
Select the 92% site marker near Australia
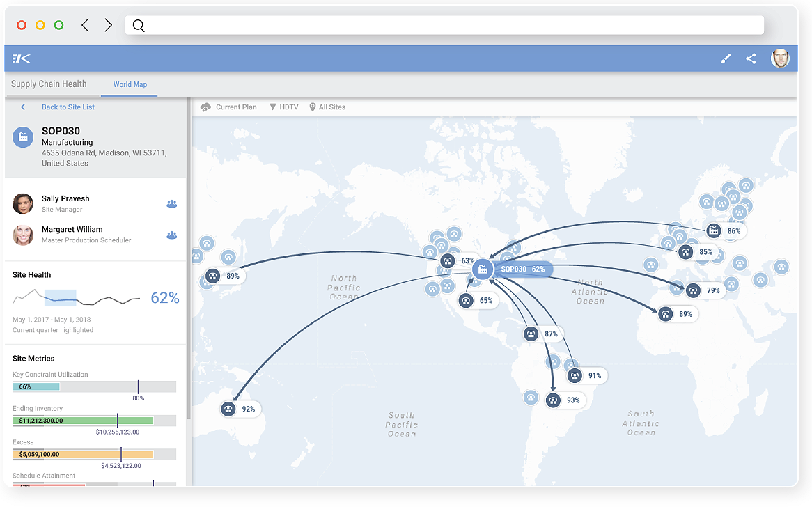click(x=228, y=409)
